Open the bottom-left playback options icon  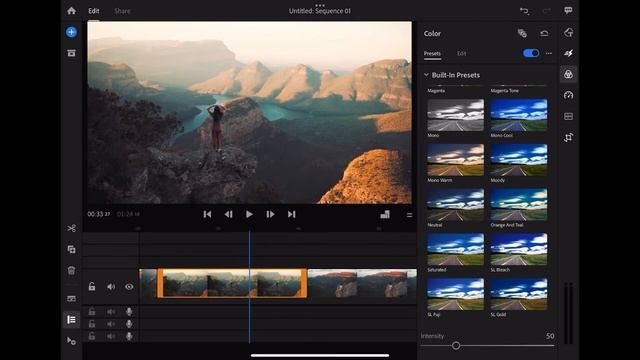(x=71, y=340)
